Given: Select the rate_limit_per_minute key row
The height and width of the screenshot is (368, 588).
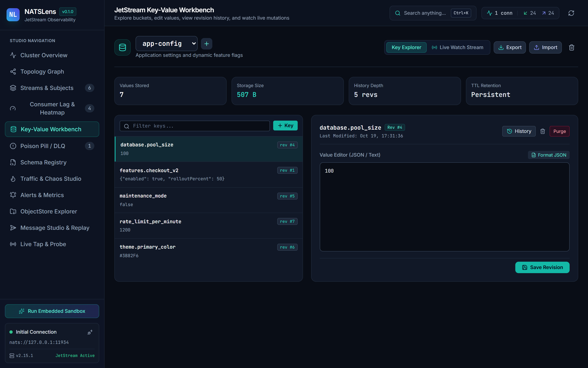Looking at the screenshot, I should click(x=209, y=226).
